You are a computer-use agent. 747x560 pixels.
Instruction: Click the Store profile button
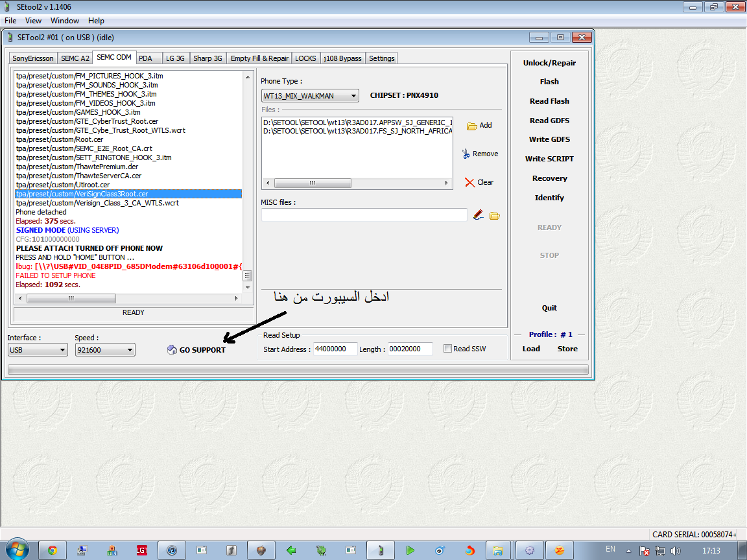pyautogui.click(x=567, y=349)
